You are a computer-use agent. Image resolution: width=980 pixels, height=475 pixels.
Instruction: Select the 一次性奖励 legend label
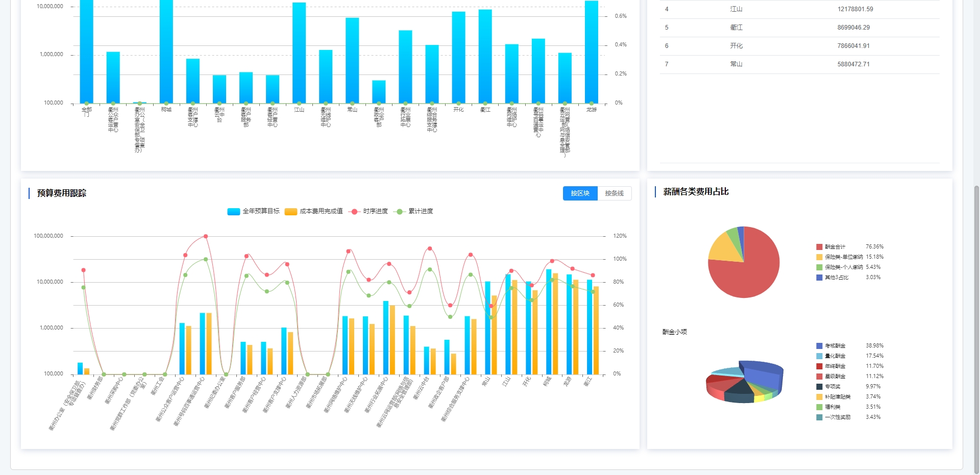[838, 417]
